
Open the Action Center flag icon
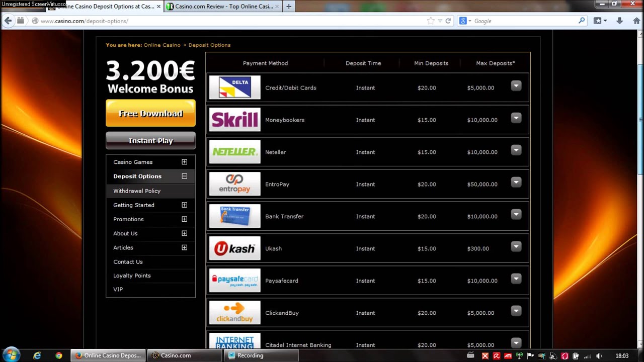(530, 356)
